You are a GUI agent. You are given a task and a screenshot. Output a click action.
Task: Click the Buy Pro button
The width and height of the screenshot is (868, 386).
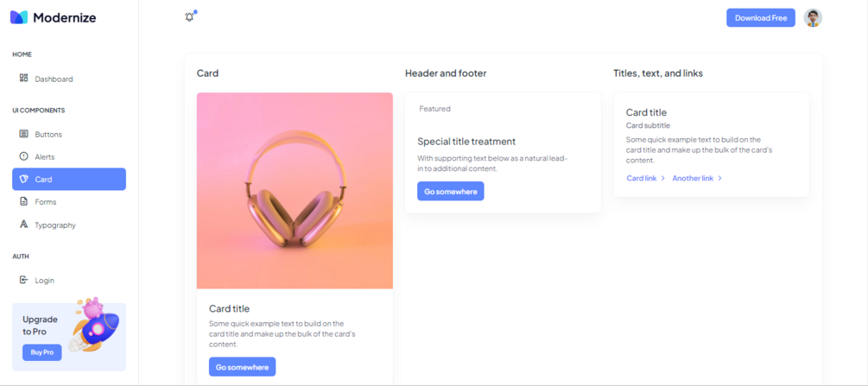tap(42, 352)
